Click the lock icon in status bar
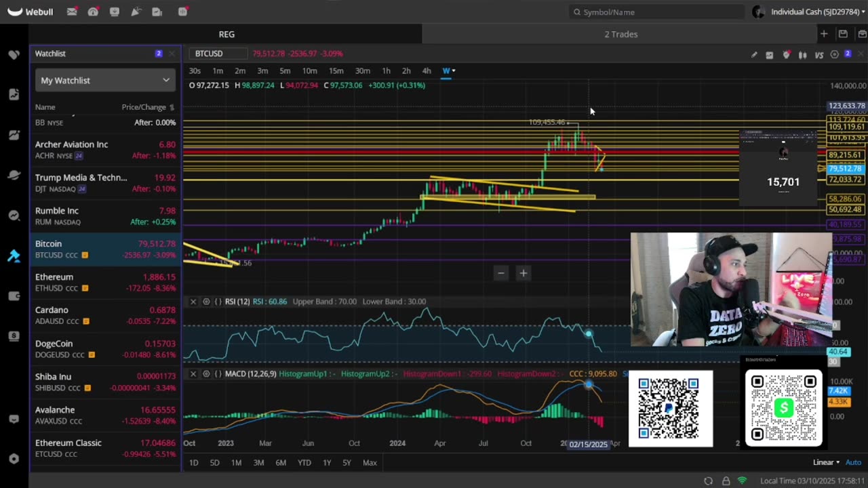Screen dimensions: 868x488 pos(726,481)
